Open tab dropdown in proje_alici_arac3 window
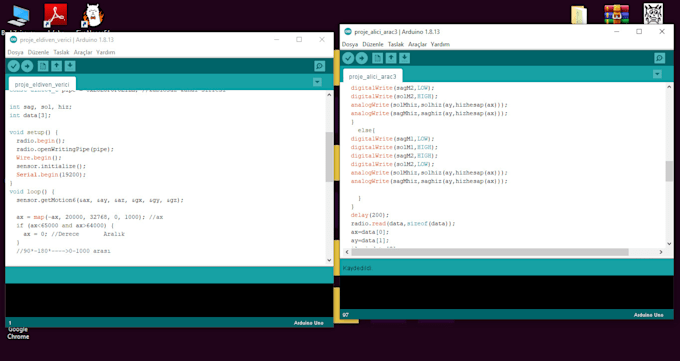Screen dimensions: 680x361 click(x=657, y=74)
